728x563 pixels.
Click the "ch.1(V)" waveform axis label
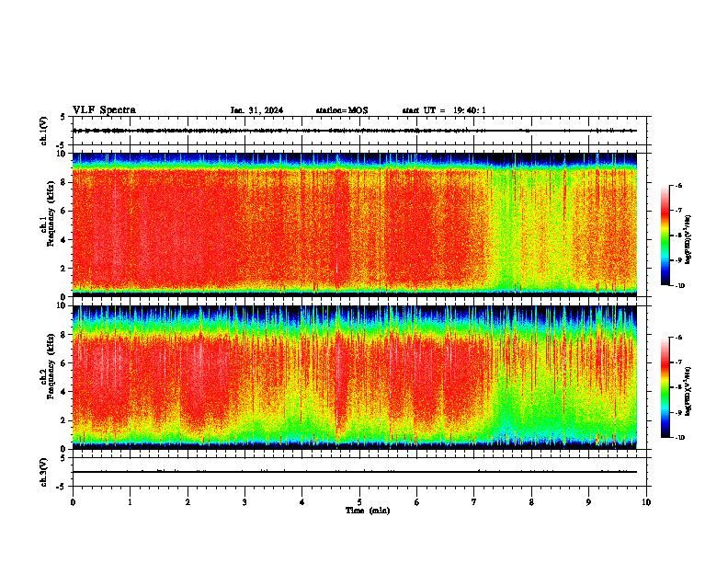tap(44, 131)
